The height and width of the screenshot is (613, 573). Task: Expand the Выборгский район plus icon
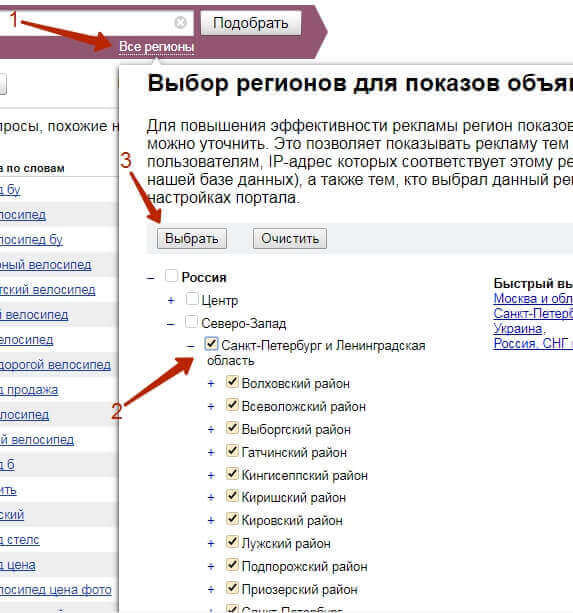[211, 430]
